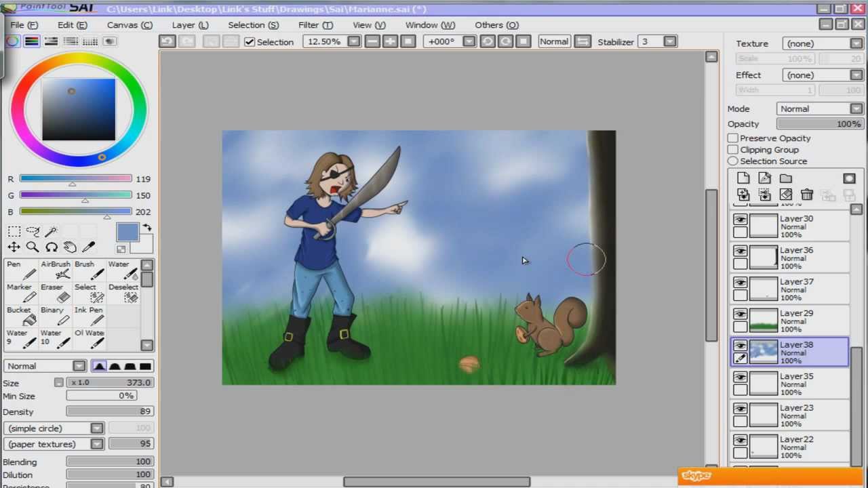Image resolution: width=868 pixels, height=488 pixels.
Task: Open the brush Normal mode dropdown
Action: [x=79, y=366]
